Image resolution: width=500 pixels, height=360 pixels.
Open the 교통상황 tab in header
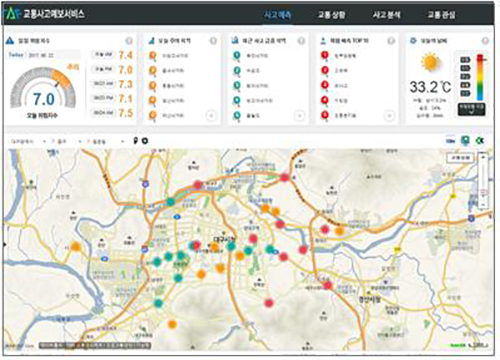(x=331, y=15)
